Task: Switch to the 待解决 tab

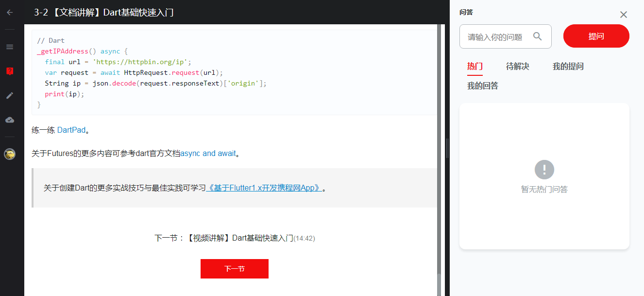Action: (x=518, y=67)
